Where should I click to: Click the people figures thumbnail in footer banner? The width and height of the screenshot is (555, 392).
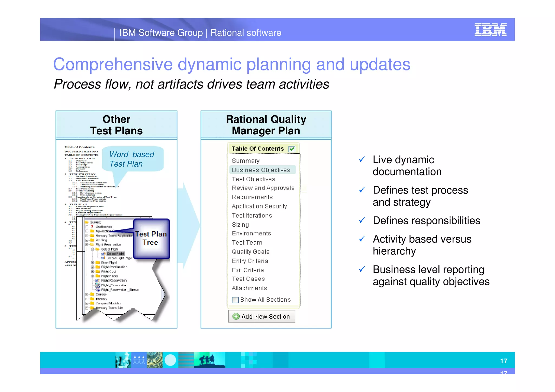[x=139, y=360]
